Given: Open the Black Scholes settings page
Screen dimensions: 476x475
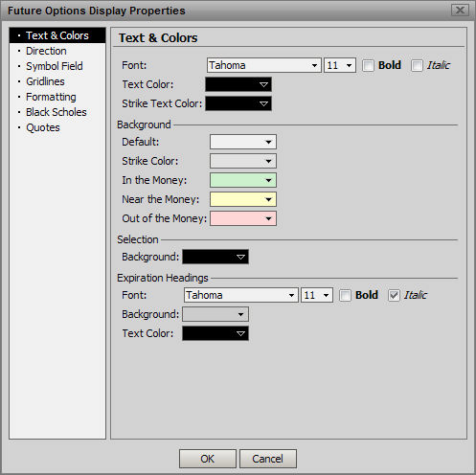Looking at the screenshot, I should tap(57, 112).
